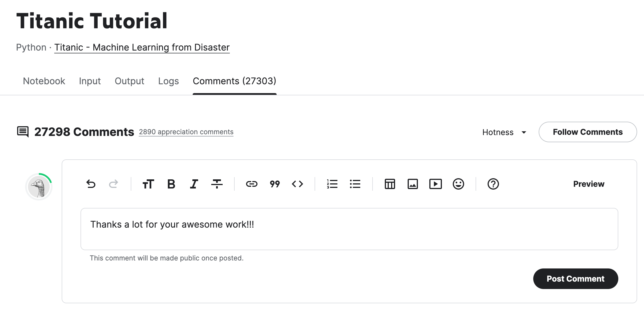This screenshot has width=644, height=309.
Task: Apply strikethrough formatting
Action: coord(217,184)
